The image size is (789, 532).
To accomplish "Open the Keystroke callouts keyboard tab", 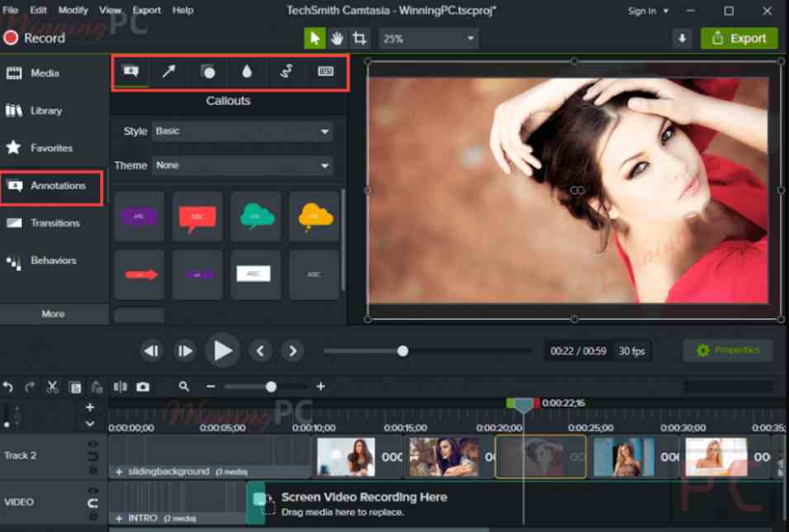I will [x=326, y=72].
